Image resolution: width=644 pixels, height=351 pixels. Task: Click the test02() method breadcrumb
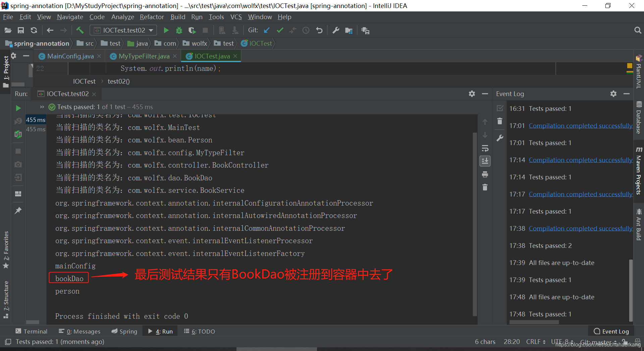pos(118,81)
